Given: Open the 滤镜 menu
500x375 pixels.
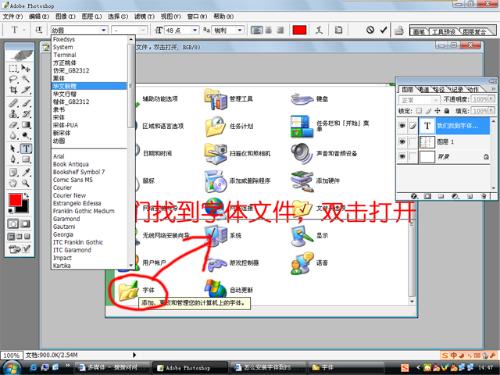Looking at the screenshot, I should coord(145,16).
